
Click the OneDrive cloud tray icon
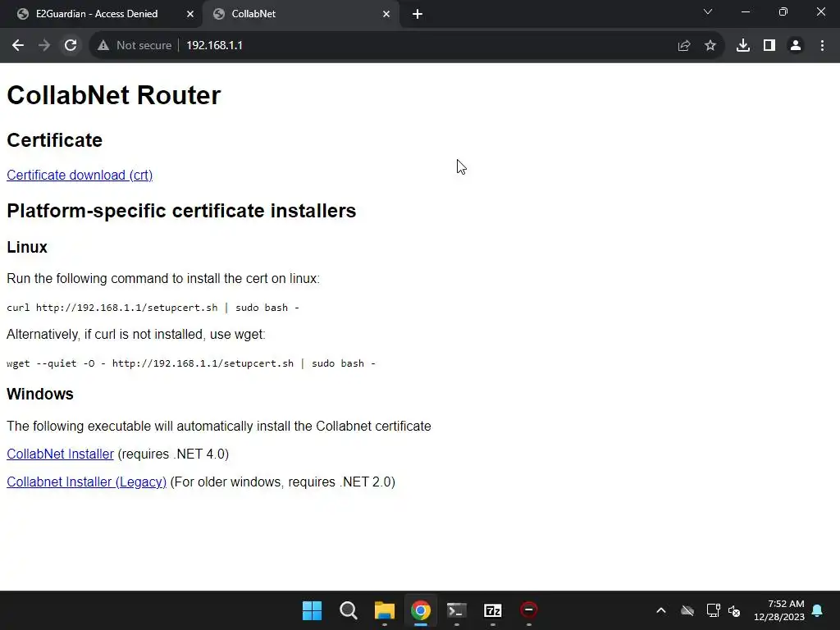687,610
